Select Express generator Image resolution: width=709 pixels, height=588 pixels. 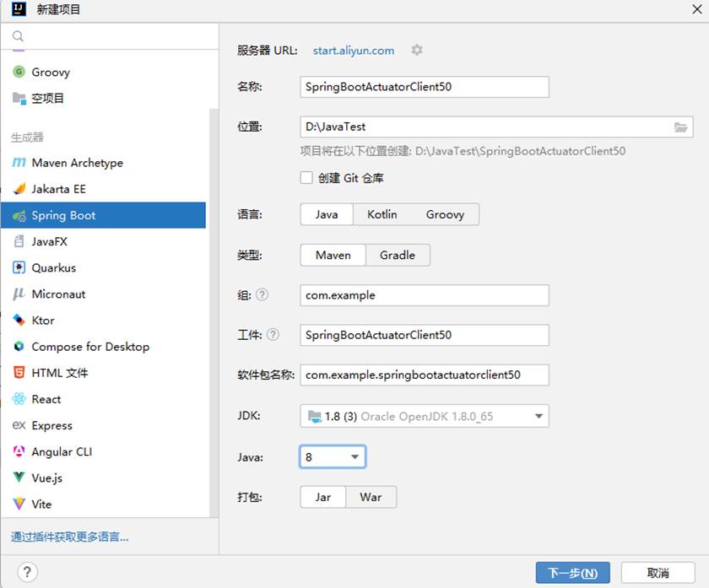click(103, 425)
